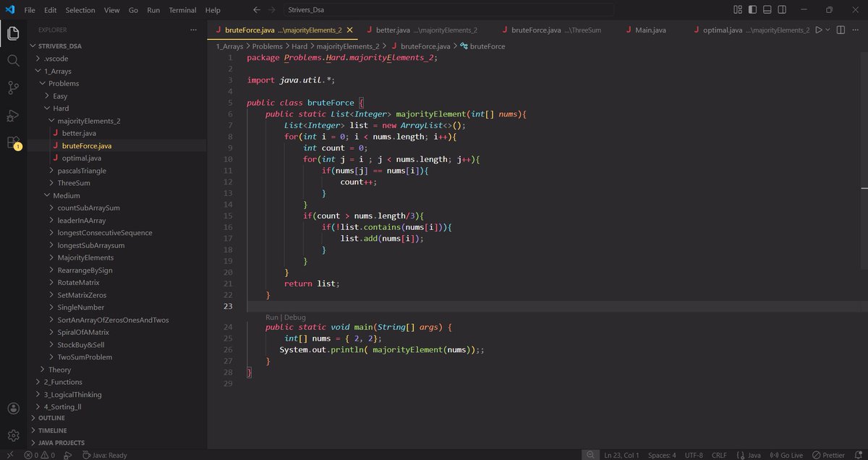Viewport: 868px width, 460px height.
Task: Click Java: Ready status item
Action: 106,455
